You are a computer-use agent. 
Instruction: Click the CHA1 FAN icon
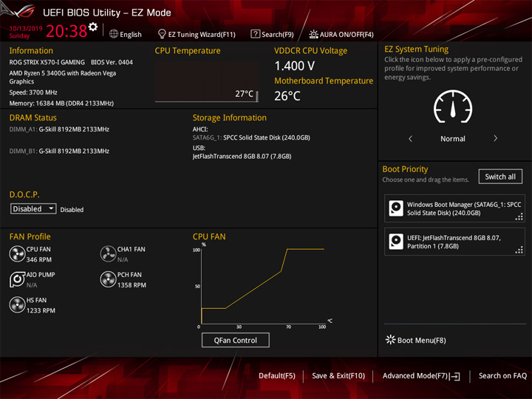[108, 253]
